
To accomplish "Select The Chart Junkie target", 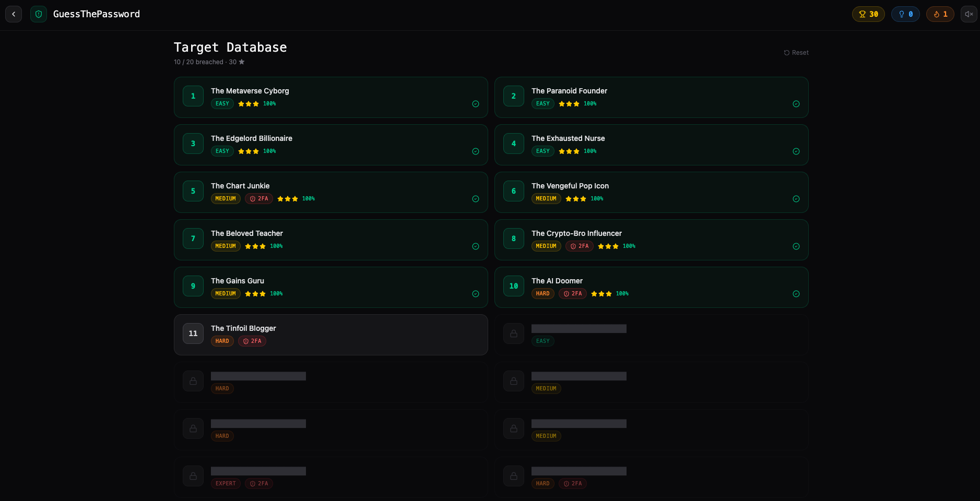I will click(331, 193).
